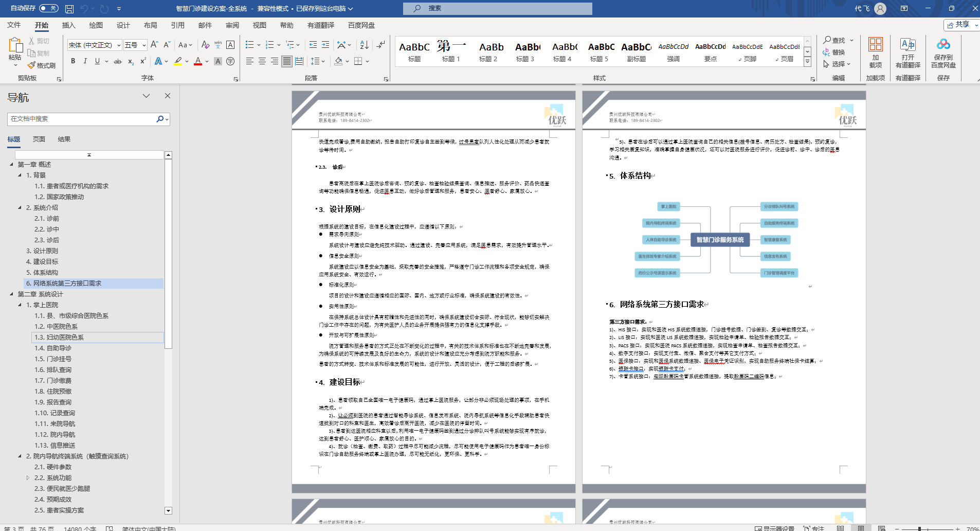
Task: Click Save to Baidu Netdisk icon
Action: click(x=943, y=53)
